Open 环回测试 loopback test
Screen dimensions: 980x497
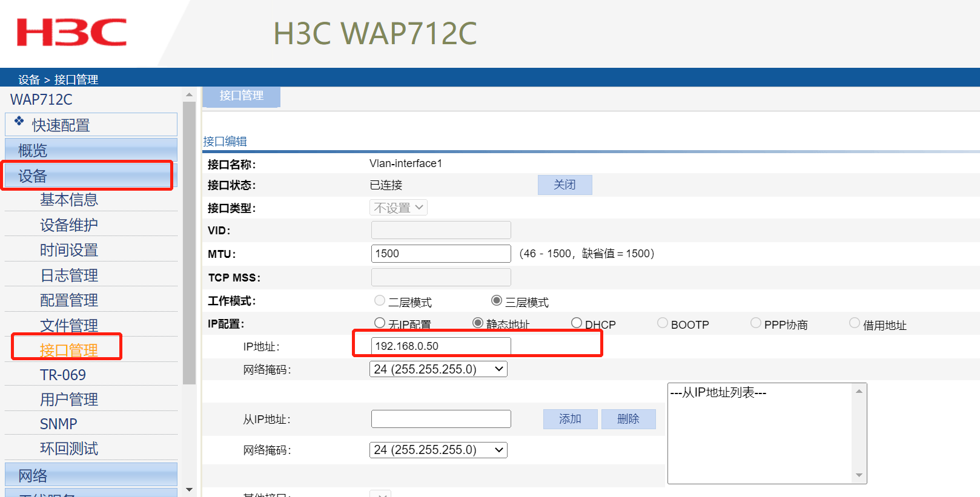(x=69, y=449)
